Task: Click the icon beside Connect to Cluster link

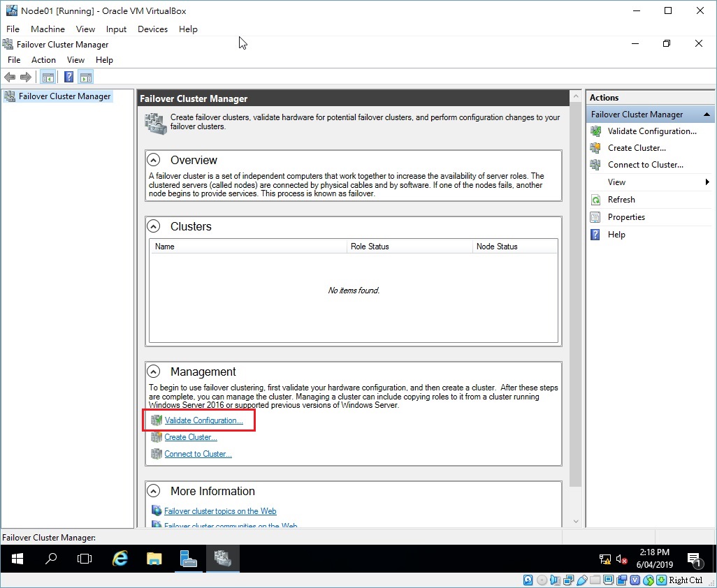Action: [157, 454]
